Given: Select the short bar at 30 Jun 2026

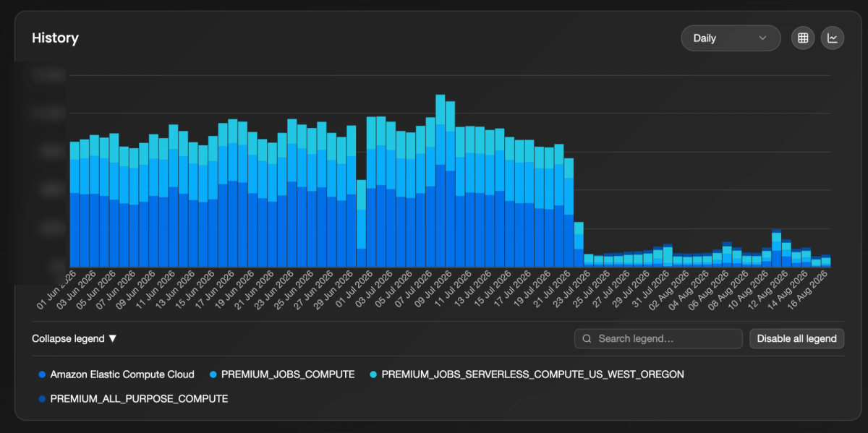Looking at the screenshot, I should click(361, 223).
